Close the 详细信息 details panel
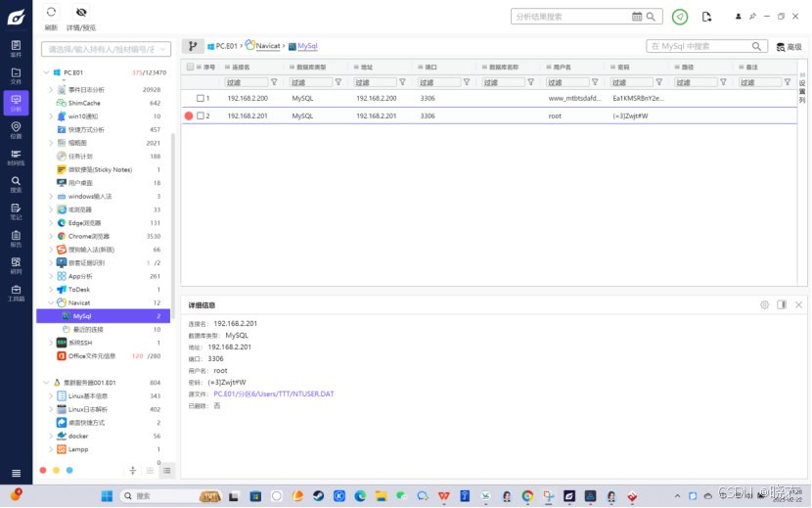The width and height of the screenshot is (812, 508). click(x=798, y=304)
